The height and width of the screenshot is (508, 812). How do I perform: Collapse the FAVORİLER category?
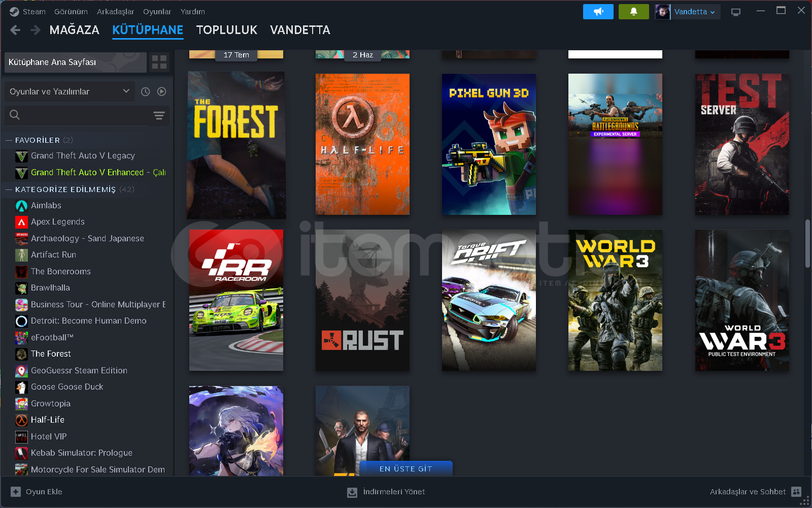tap(9, 140)
